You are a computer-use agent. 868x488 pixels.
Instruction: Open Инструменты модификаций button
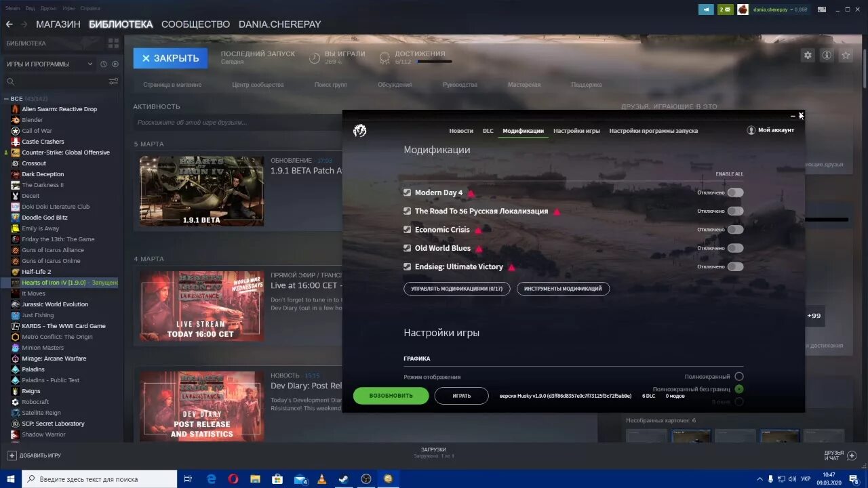tap(563, 289)
